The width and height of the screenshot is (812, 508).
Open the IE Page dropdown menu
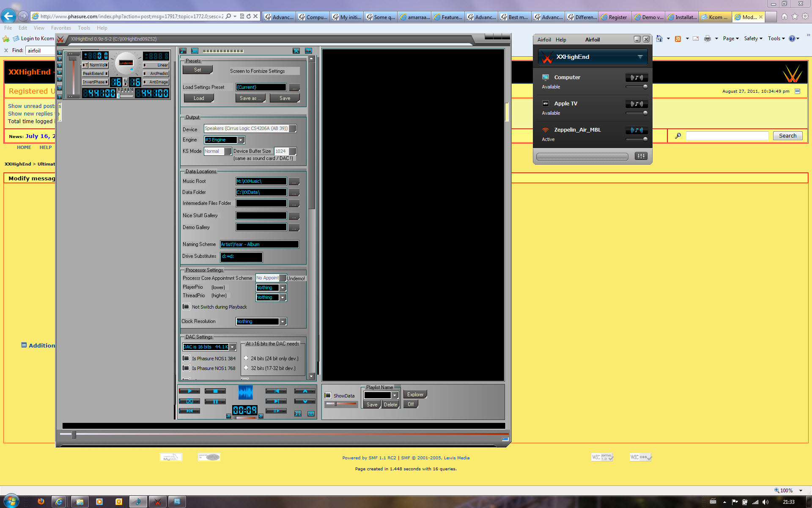[731, 39]
